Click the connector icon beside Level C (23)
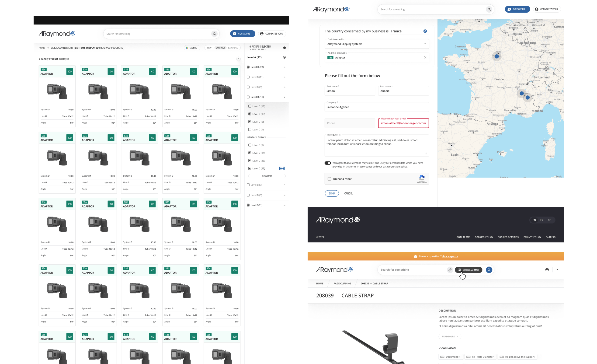 (x=281, y=168)
